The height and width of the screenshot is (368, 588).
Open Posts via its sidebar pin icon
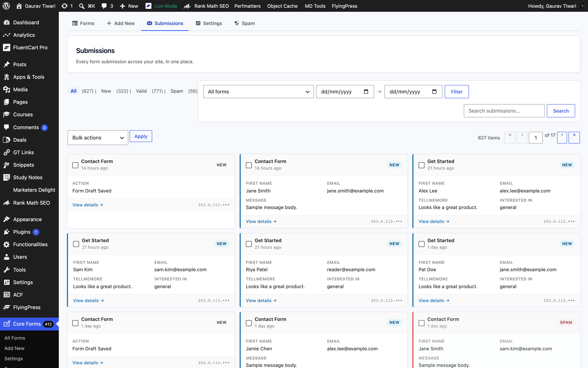7,64
